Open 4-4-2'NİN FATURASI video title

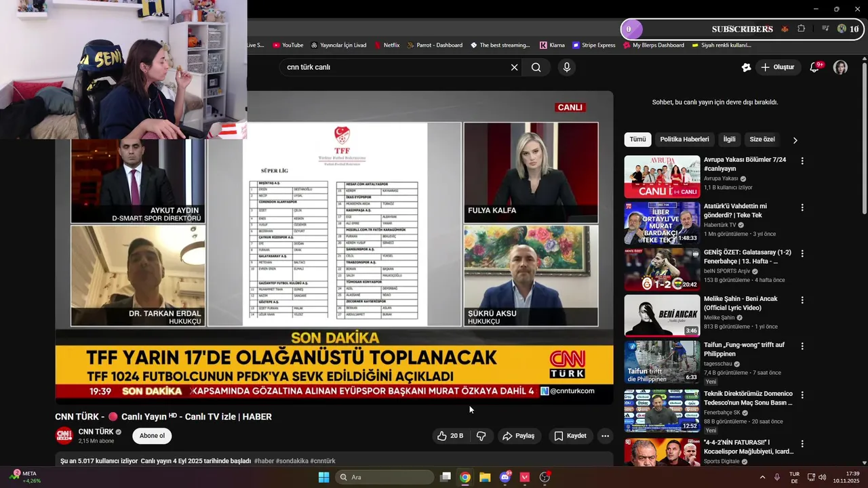click(748, 447)
